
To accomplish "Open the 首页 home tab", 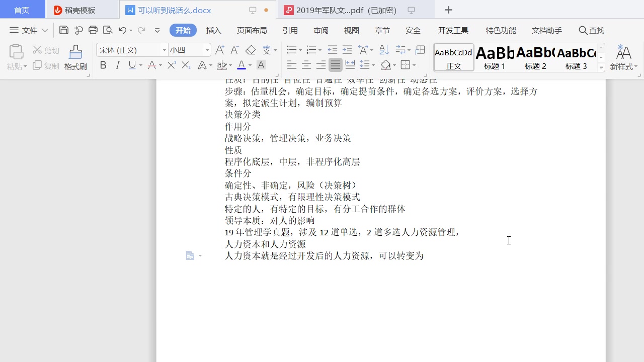I will pos(22,10).
